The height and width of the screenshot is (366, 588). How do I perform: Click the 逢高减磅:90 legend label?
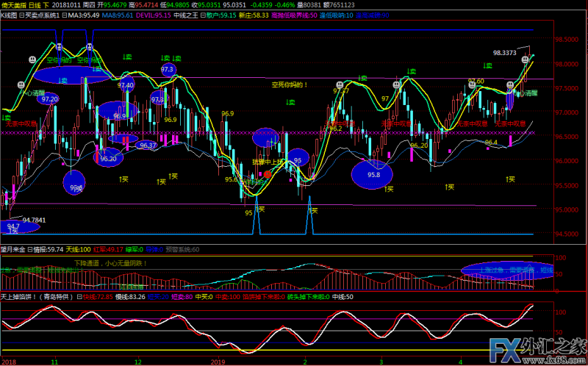[x=372, y=15]
